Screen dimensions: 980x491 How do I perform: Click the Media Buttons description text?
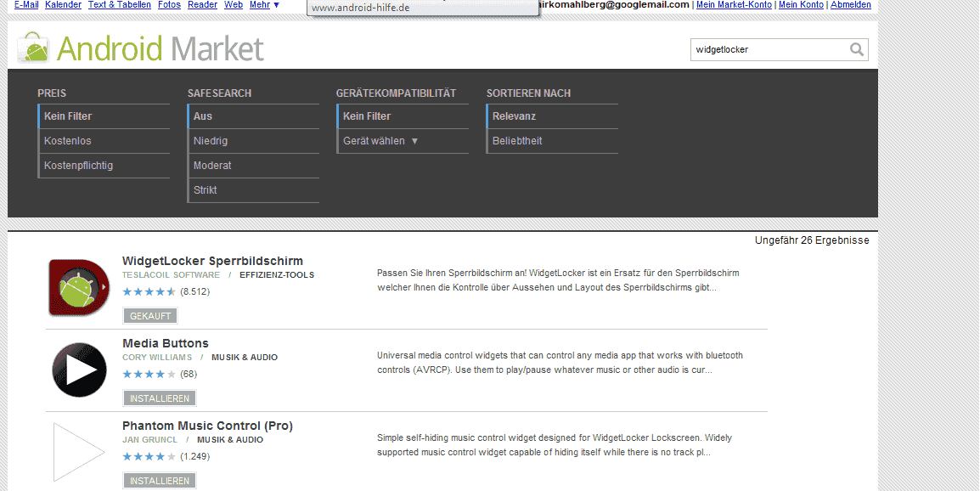(x=560, y=363)
